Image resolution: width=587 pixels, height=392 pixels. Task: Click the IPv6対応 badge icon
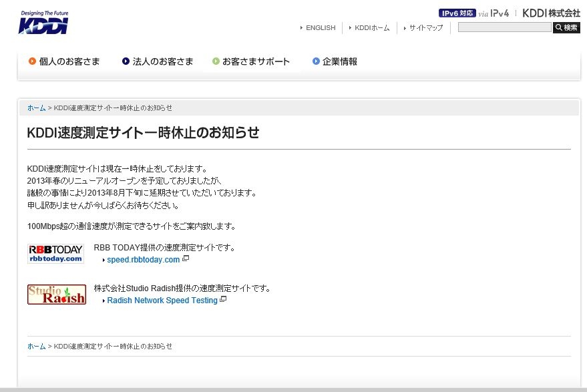pyautogui.click(x=457, y=13)
